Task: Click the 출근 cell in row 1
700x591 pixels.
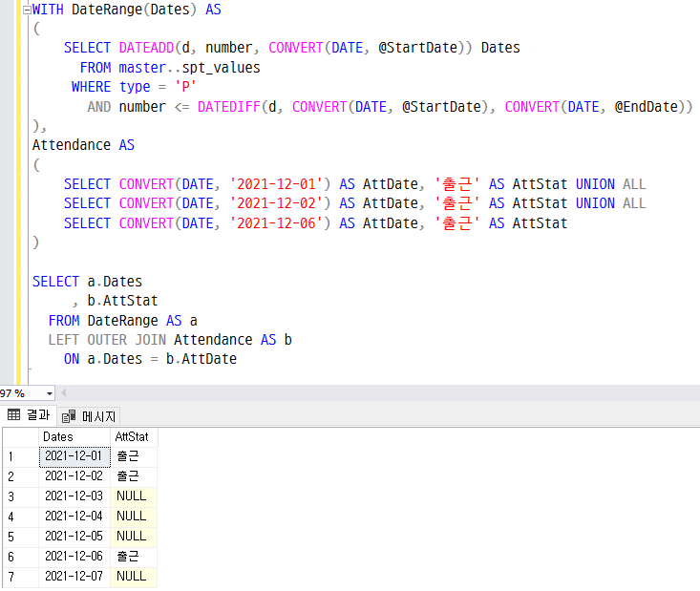Action: tap(134, 456)
